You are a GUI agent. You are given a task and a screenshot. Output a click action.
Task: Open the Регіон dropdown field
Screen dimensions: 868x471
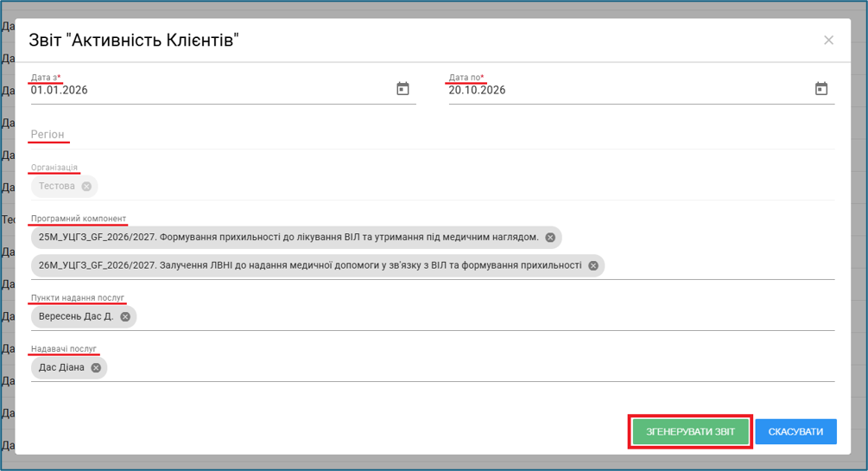(433, 135)
